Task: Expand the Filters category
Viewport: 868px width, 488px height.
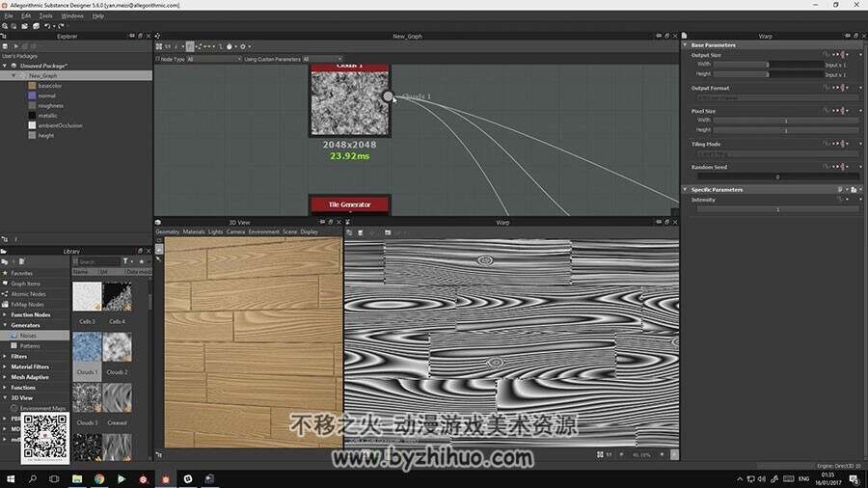Action: [5, 356]
